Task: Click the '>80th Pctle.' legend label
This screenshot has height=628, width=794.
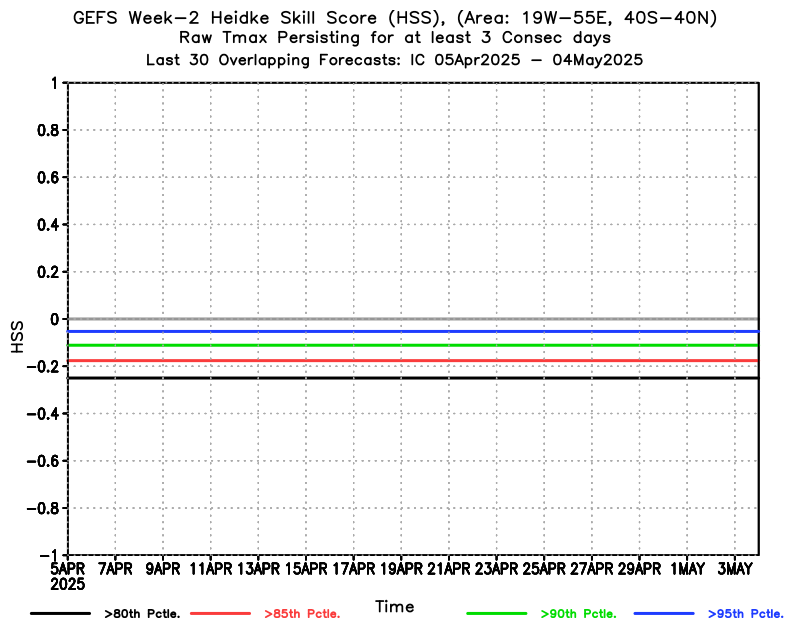Action: pos(142,614)
